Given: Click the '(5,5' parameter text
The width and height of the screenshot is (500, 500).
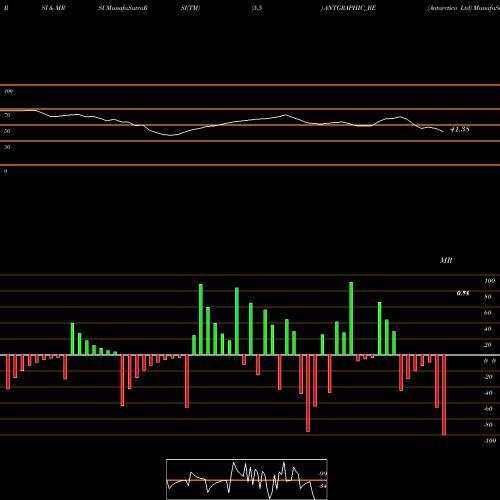Looking at the screenshot, I should point(257,8).
